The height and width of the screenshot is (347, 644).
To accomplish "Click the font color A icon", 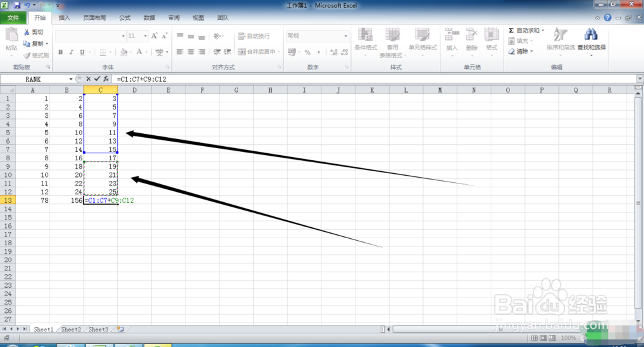I will click(139, 52).
